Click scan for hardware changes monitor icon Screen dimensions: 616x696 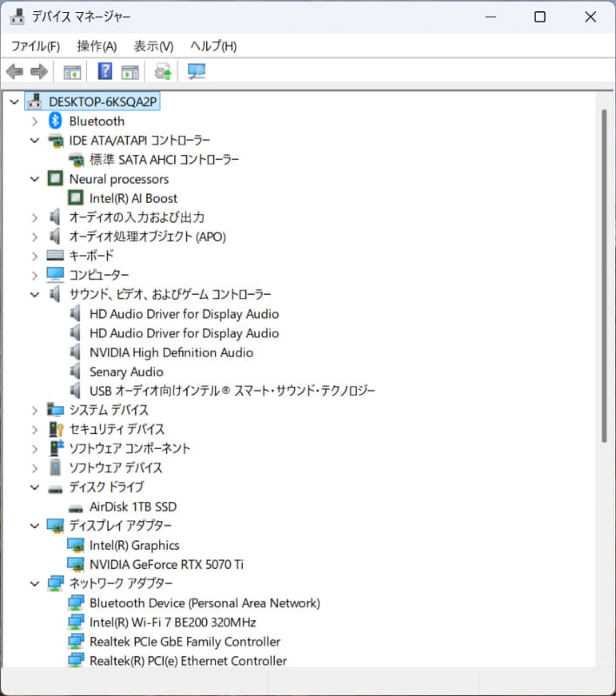[x=196, y=71]
